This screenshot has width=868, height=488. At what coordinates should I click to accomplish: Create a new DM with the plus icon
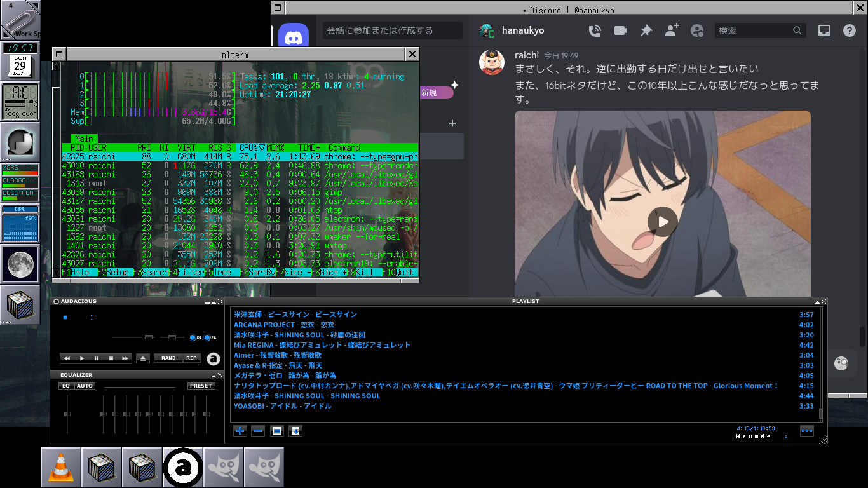pyautogui.click(x=452, y=123)
